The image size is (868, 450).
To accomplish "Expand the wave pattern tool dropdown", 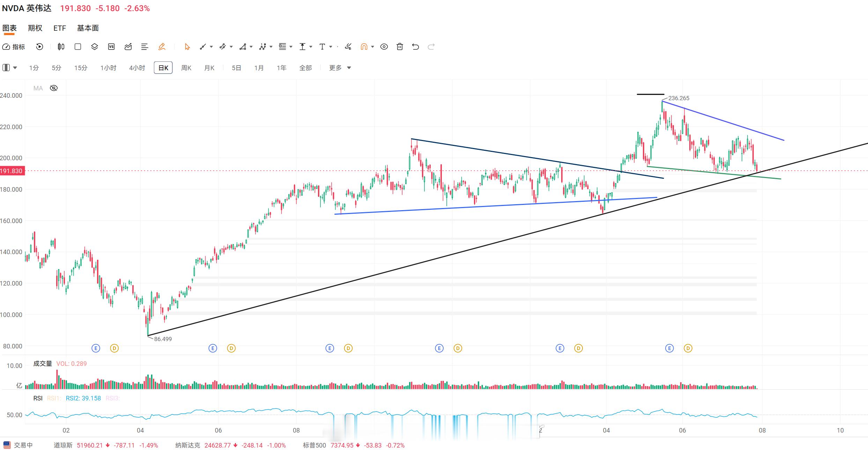I will 271,47.
